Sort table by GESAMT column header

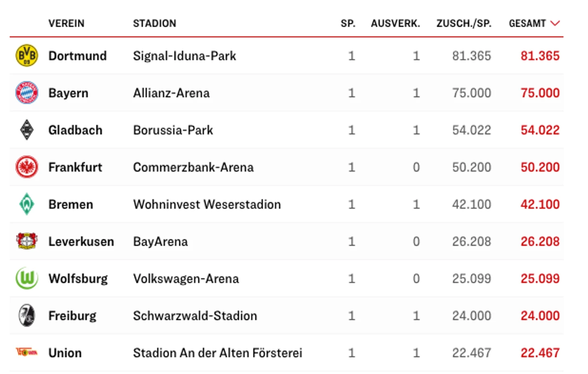[x=527, y=23]
